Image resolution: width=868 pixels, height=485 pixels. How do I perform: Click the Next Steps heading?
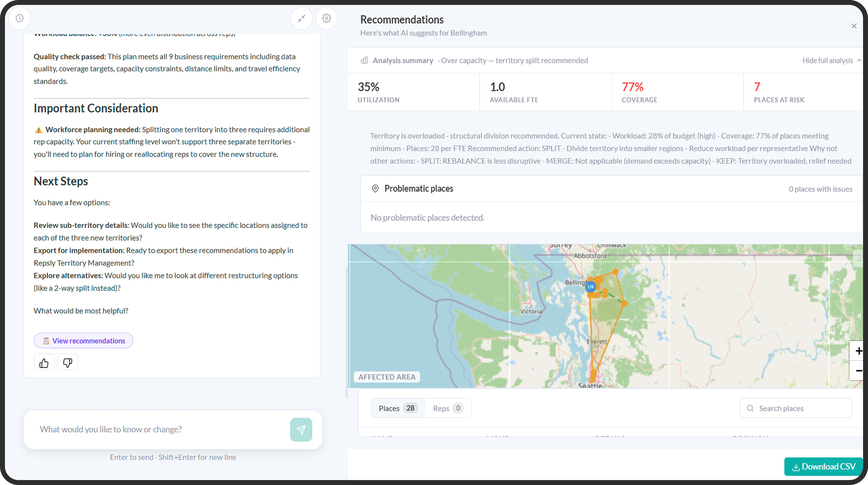click(61, 181)
